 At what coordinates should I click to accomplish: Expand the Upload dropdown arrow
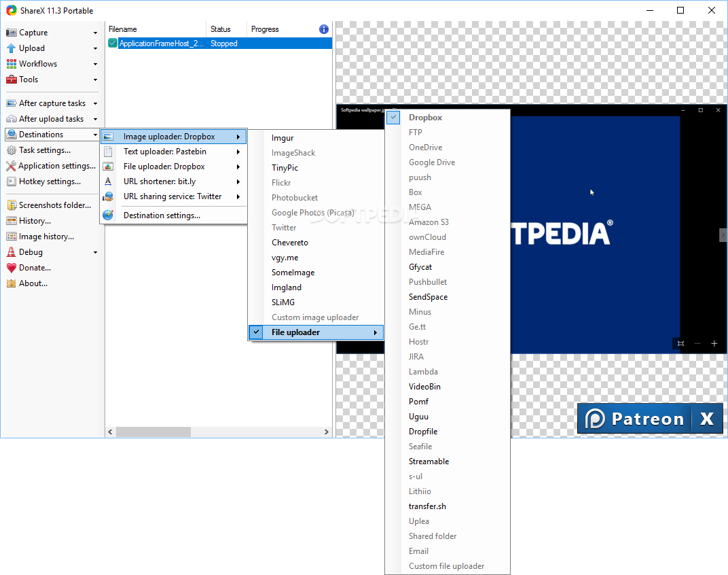[x=95, y=48]
